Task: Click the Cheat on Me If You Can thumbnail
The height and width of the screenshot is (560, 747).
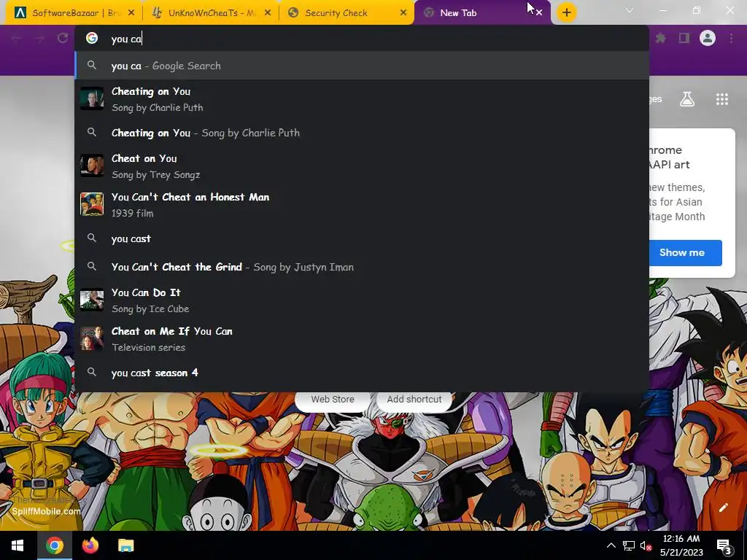Action: (x=92, y=338)
